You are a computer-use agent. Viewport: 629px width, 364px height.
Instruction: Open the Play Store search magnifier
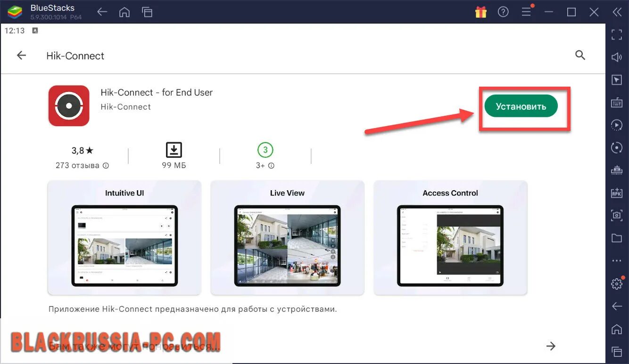tap(580, 56)
